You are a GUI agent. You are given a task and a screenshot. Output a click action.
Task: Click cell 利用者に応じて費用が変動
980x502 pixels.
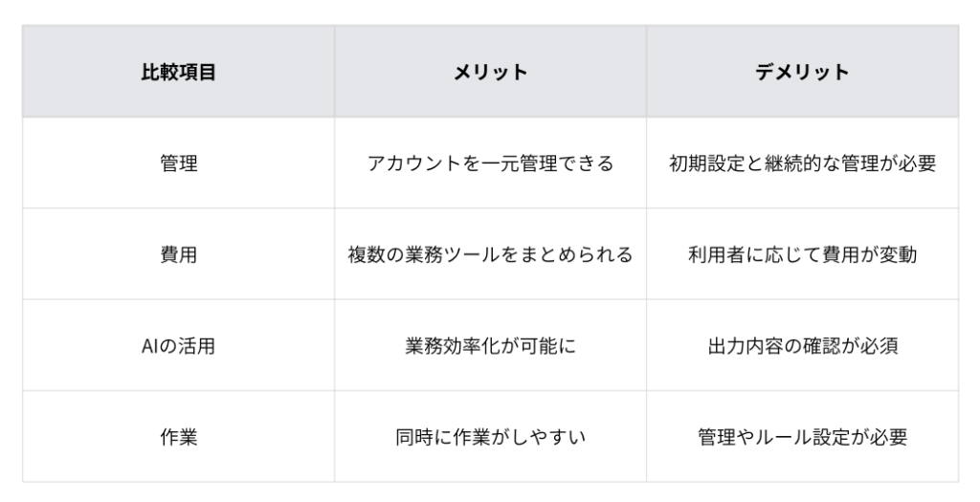803,254
